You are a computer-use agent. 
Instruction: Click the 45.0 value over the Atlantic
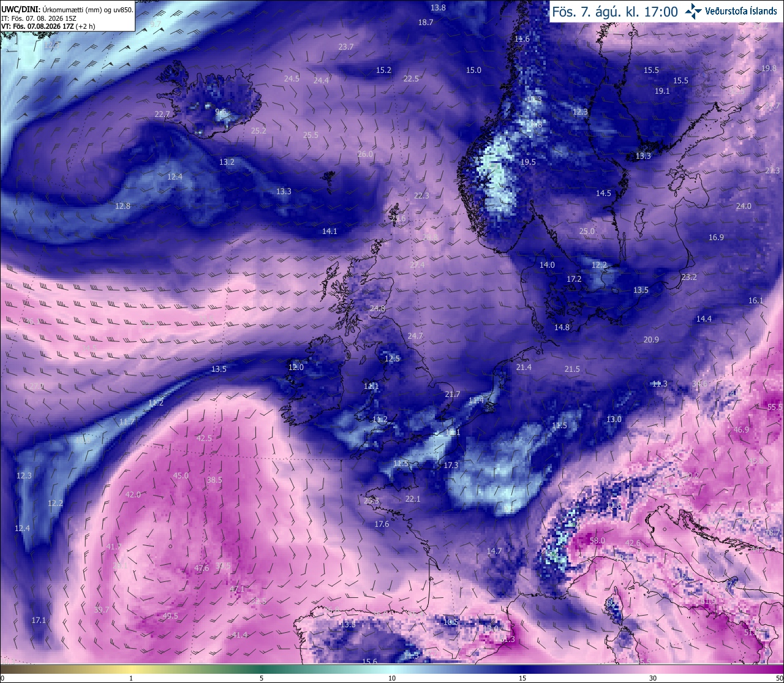coord(181,475)
